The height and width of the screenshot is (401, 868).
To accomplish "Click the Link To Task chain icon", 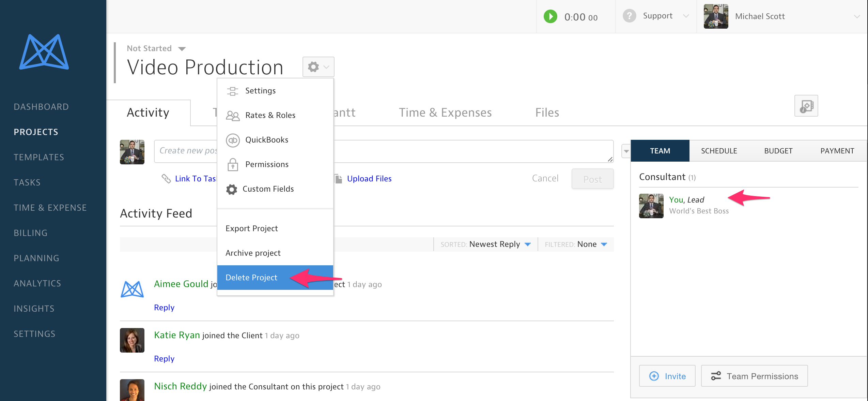I will click(166, 179).
